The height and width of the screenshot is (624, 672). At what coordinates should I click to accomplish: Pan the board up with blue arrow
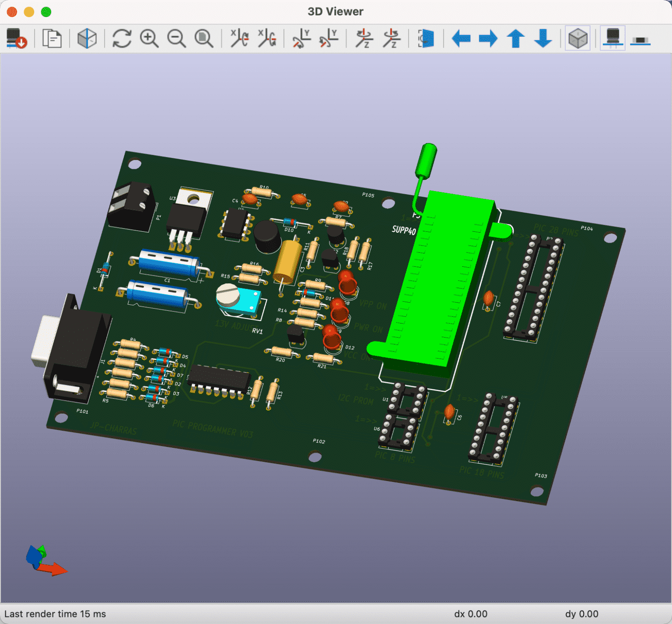[x=516, y=38]
